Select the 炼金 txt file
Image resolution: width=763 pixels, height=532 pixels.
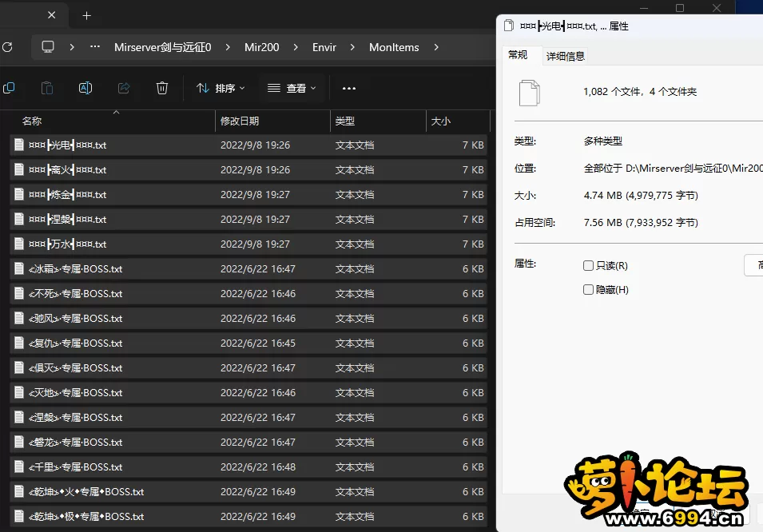coord(248,194)
